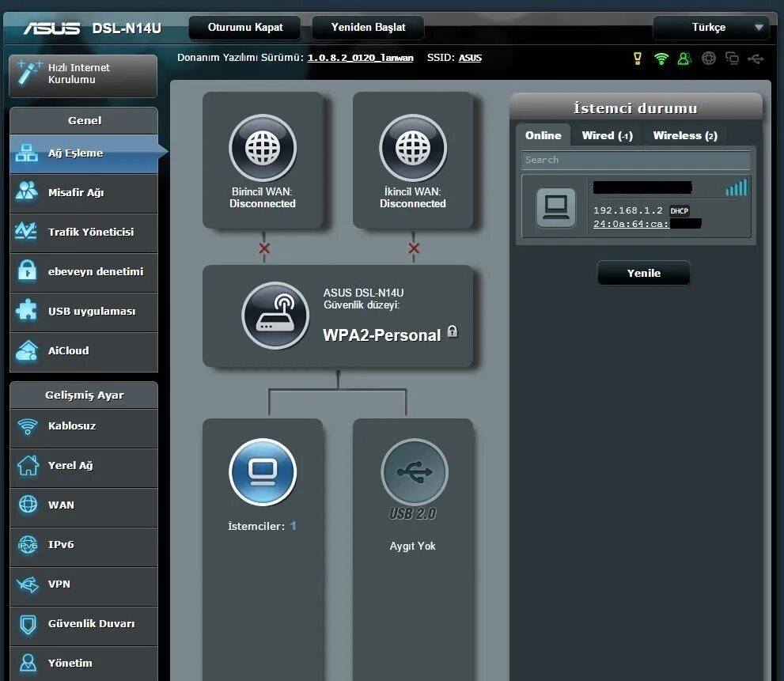Screen dimensions: 784x681
Task: Click the Gelişmiş Ayar section header
Action: coord(84,395)
